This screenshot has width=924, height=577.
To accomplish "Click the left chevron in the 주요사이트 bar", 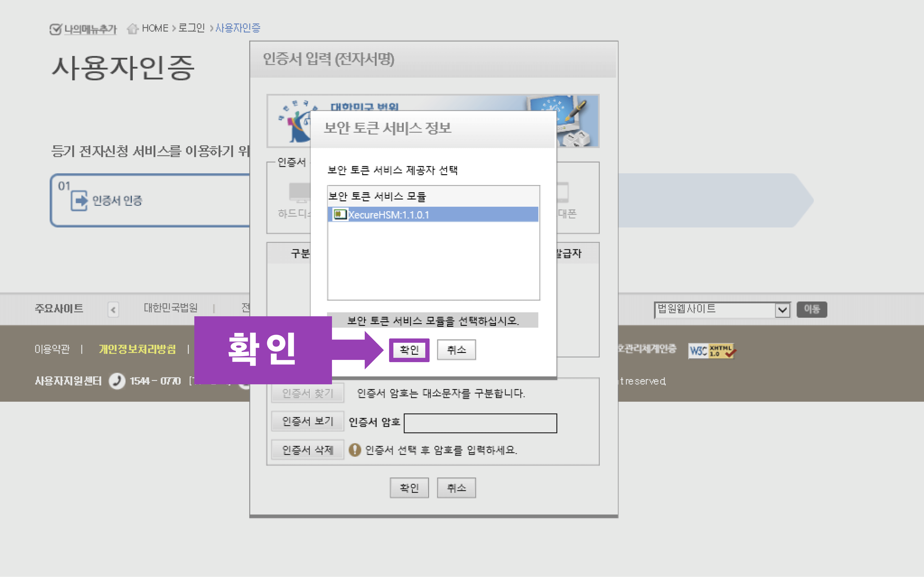I will pos(113,310).
